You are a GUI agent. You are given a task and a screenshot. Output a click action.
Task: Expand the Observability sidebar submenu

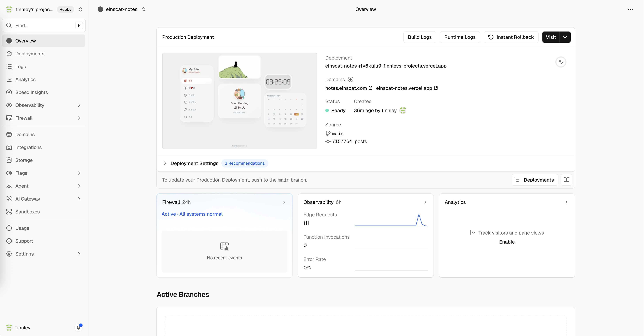click(79, 105)
